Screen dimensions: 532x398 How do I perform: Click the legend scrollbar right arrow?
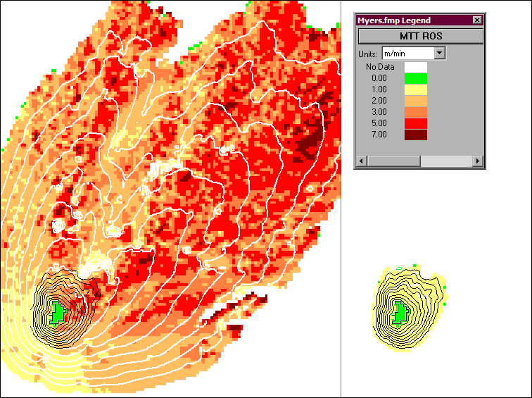pos(478,161)
